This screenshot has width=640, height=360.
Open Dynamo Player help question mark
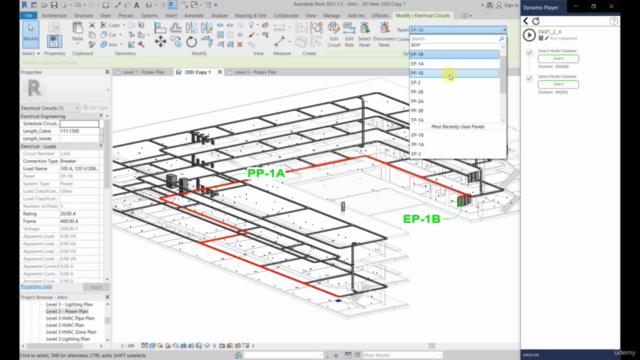click(614, 21)
